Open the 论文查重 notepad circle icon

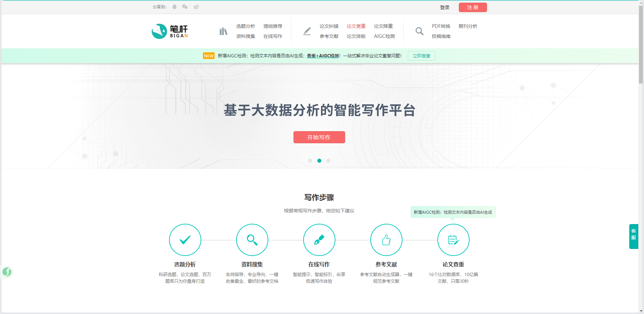(x=453, y=240)
